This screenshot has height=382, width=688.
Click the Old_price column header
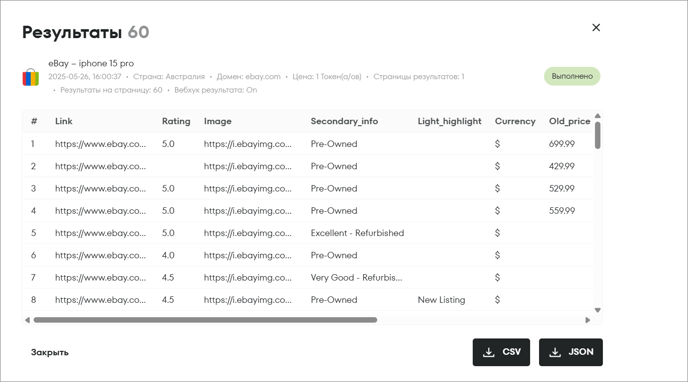(x=570, y=121)
